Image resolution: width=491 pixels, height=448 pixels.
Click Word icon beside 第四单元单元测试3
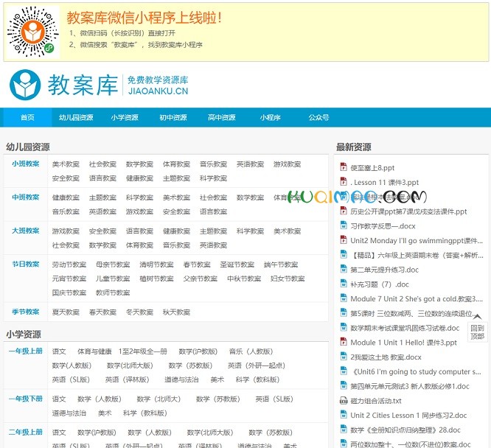coord(344,385)
